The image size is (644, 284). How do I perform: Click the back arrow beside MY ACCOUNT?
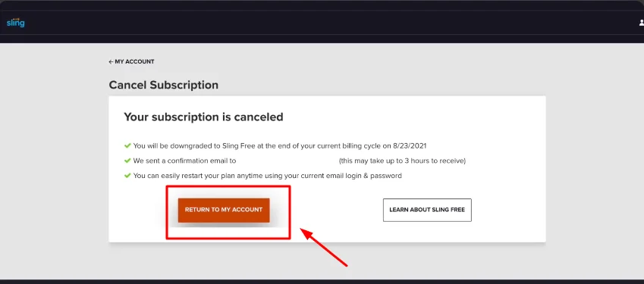[111, 62]
